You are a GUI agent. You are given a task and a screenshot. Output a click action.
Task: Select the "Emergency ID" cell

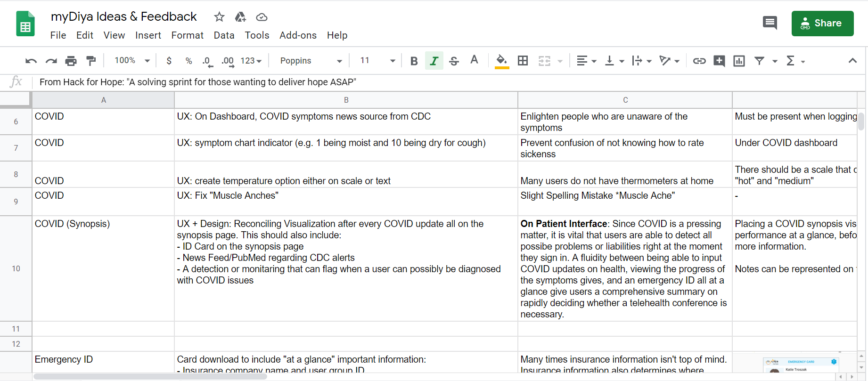103,362
